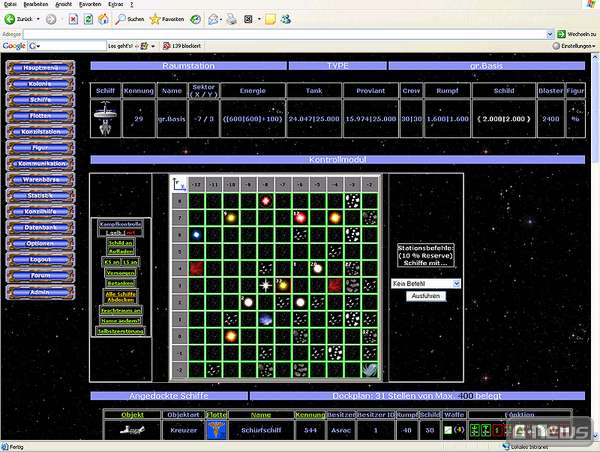Select the white four-point starburst on the map
The image size is (600, 452).
tap(266, 285)
